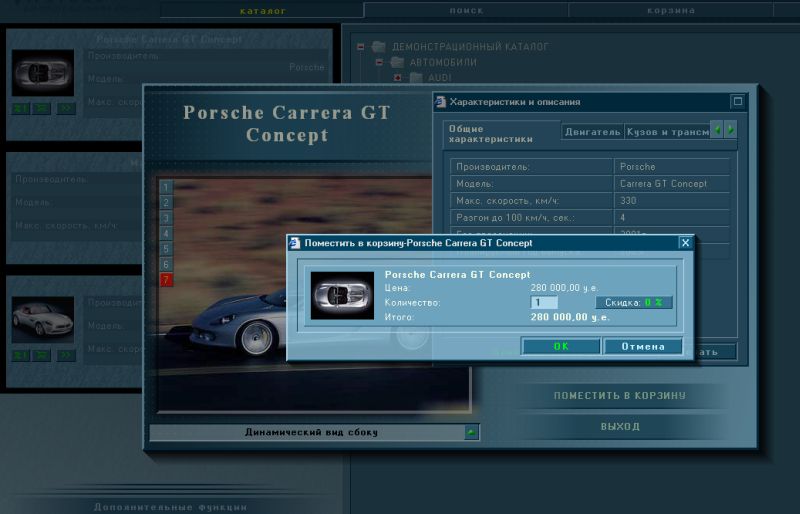Screen dimensions: 800x514
Task: Select photo number 1 in image list
Action: [166, 187]
